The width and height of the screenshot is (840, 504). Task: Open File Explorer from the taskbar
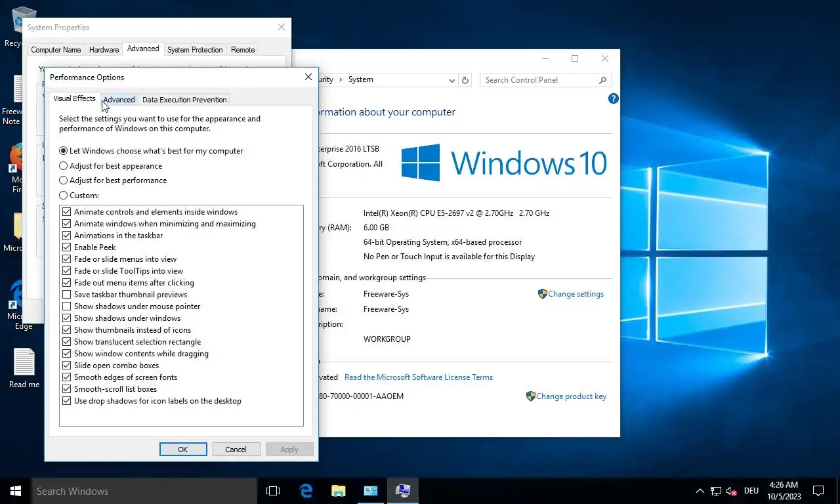(338, 491)
